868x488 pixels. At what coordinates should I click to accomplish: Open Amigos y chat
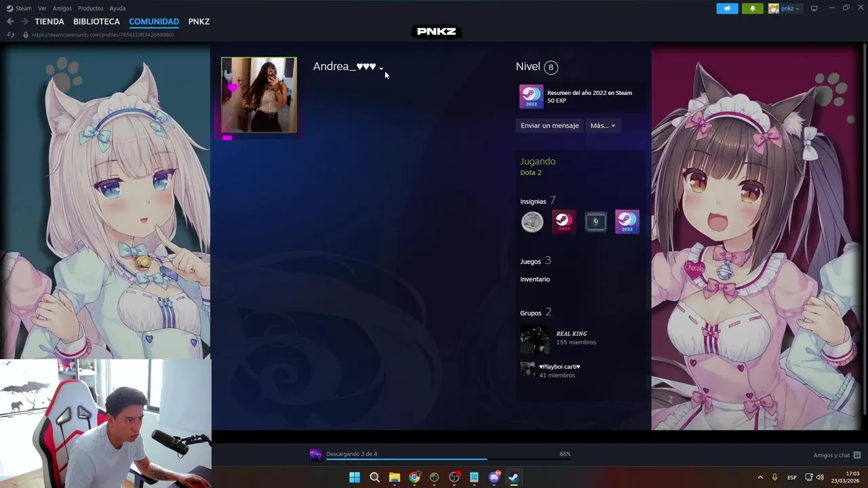click(837, 455)
